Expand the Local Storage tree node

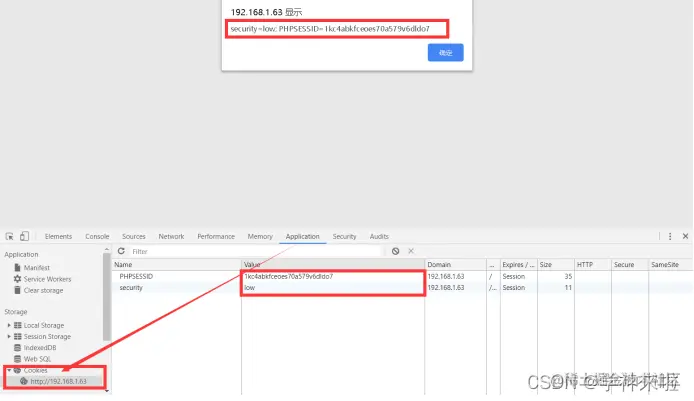(9, 325)
